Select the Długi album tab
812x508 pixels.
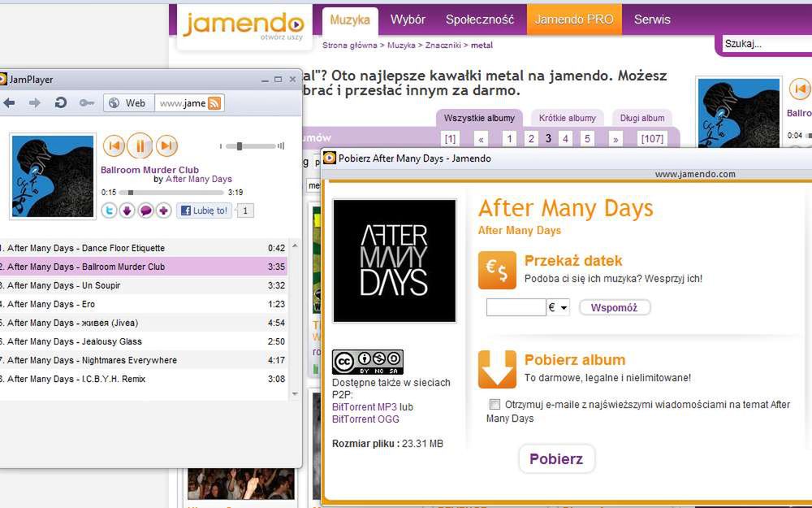(x=642, y=118)
